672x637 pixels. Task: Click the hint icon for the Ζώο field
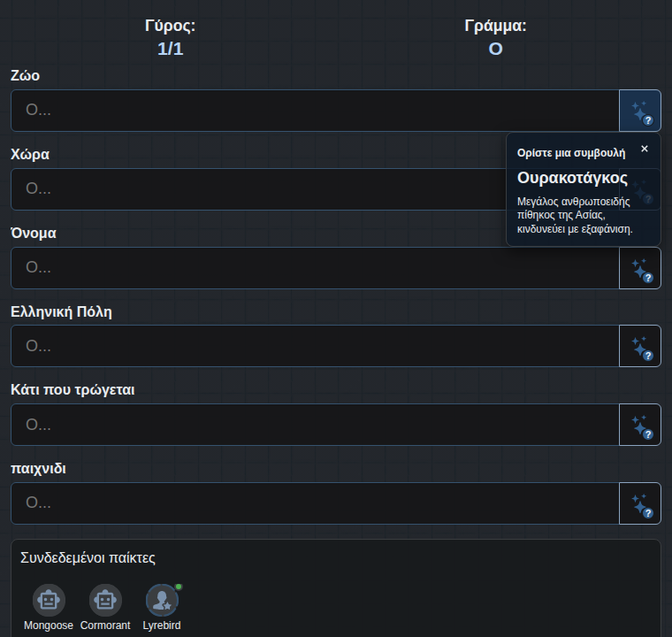click(640, 111)
